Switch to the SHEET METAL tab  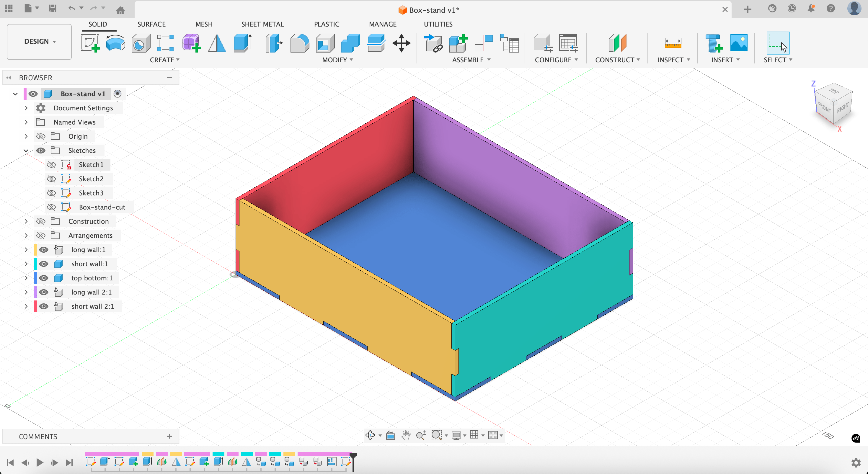262,24
